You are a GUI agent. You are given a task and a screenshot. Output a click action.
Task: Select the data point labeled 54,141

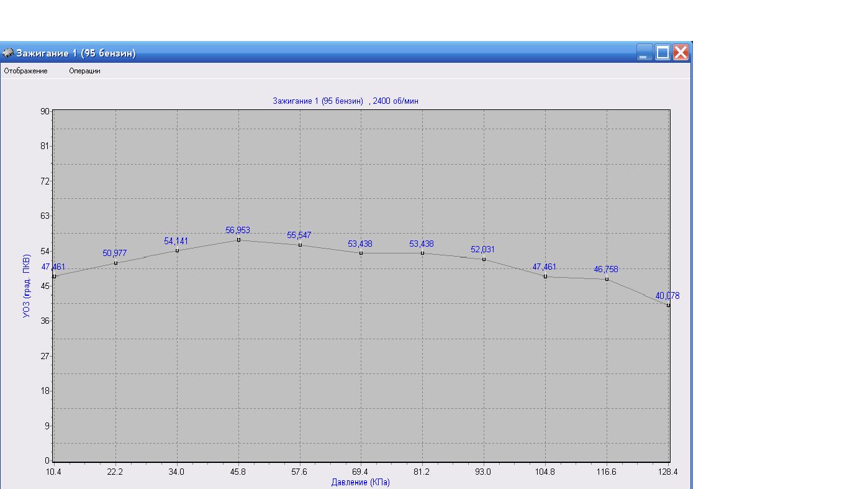(177, 250)
